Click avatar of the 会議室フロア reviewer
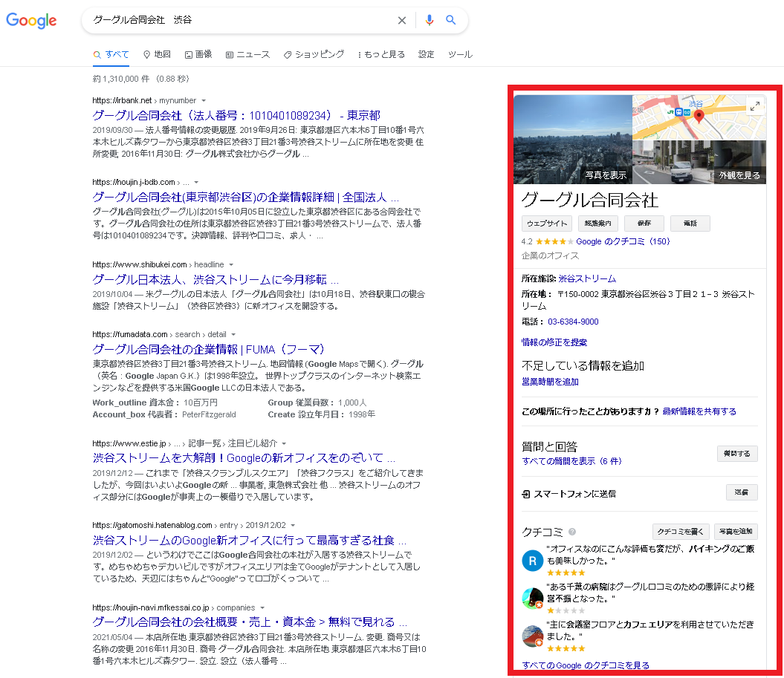Viewport: 784px width, 678px height. click(x=533, y=636)
